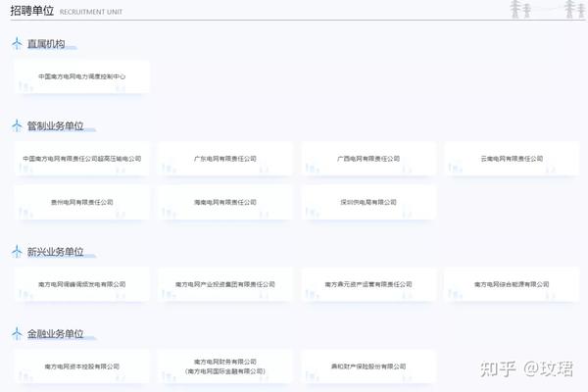Click the 直属机构 section heading
Screen dimensions: 588x392
tap(46, 44)
